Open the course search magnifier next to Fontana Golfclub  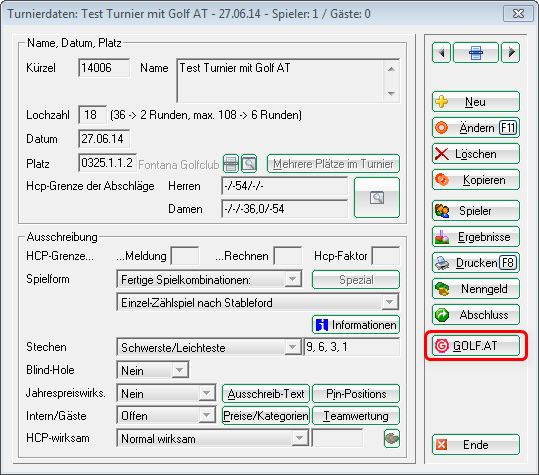(249, 164)
